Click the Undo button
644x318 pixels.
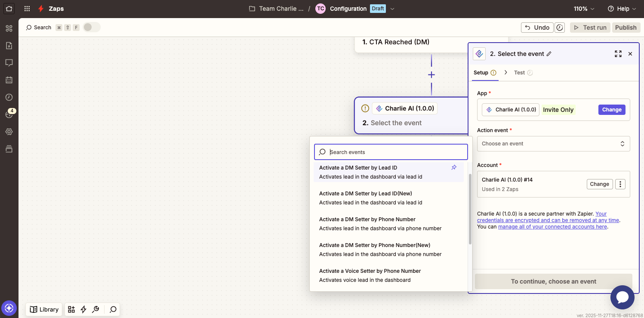click(x=537, y=28)
